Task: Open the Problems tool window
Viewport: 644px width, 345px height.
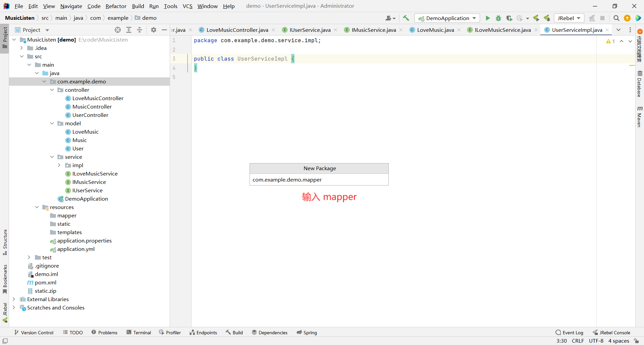Action: pyautogui.click(x=104, y=333)
